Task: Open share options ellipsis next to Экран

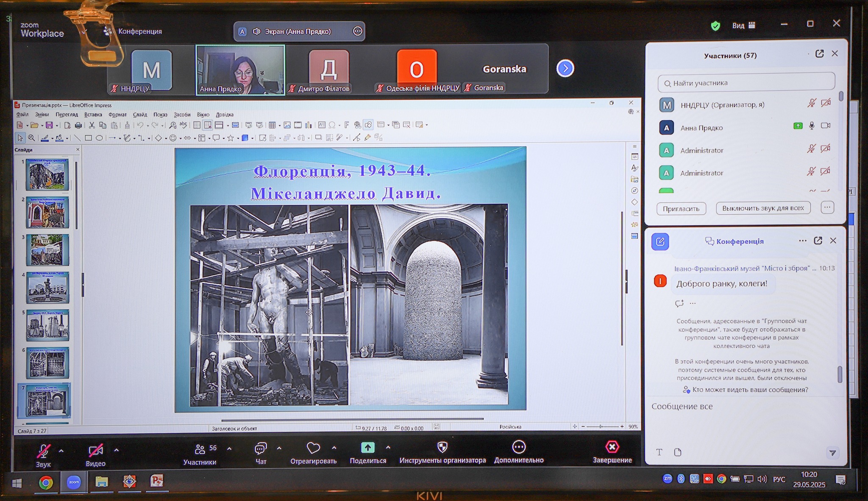Action: [x=357, y=31]
